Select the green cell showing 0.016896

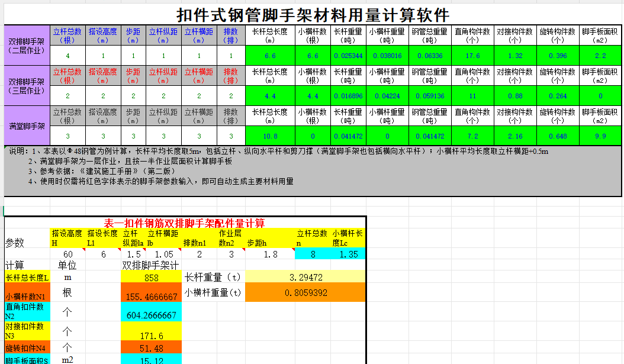(348, 95)
